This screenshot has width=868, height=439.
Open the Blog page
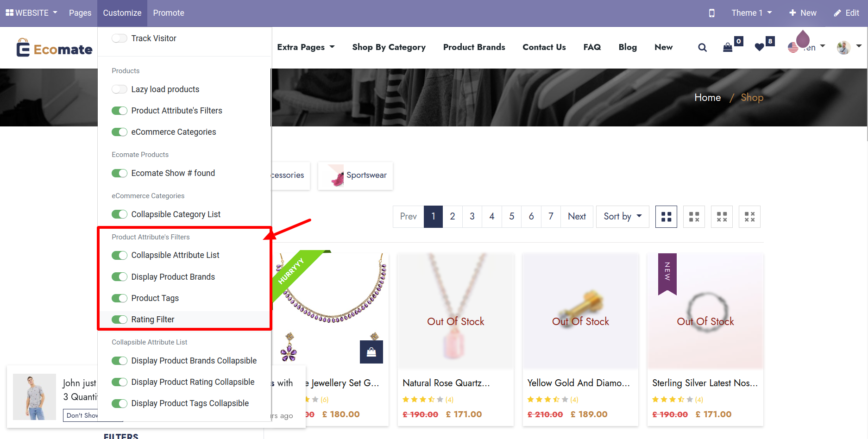(628, 47)
